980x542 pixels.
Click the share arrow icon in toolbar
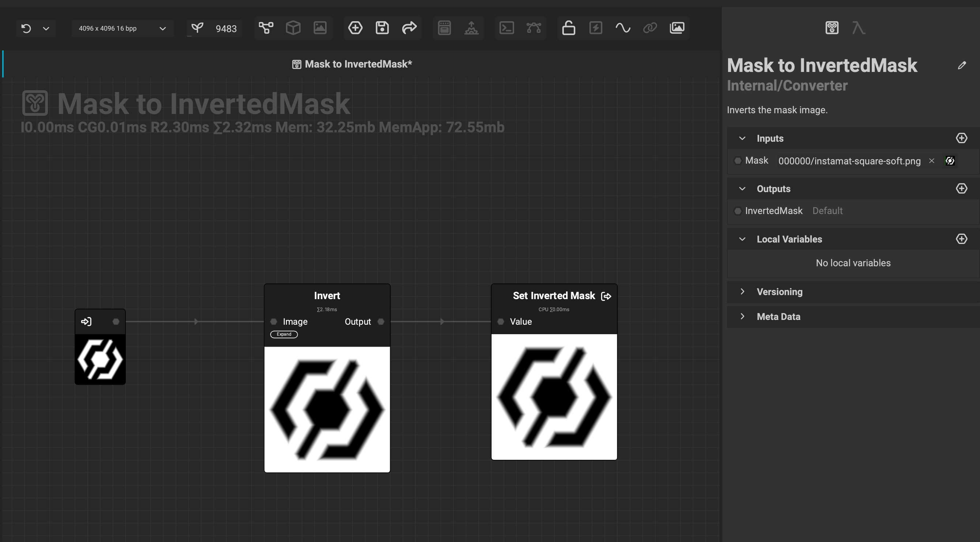(x=409, y=28)
